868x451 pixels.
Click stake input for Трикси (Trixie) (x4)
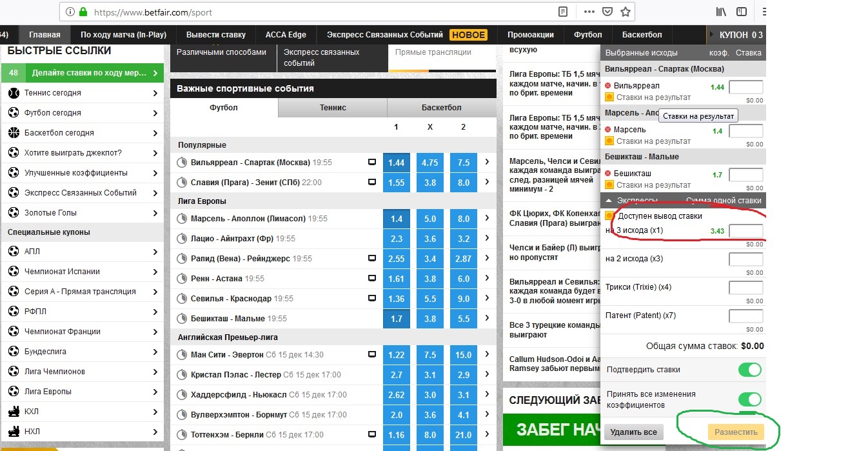(x=746, y=288)
